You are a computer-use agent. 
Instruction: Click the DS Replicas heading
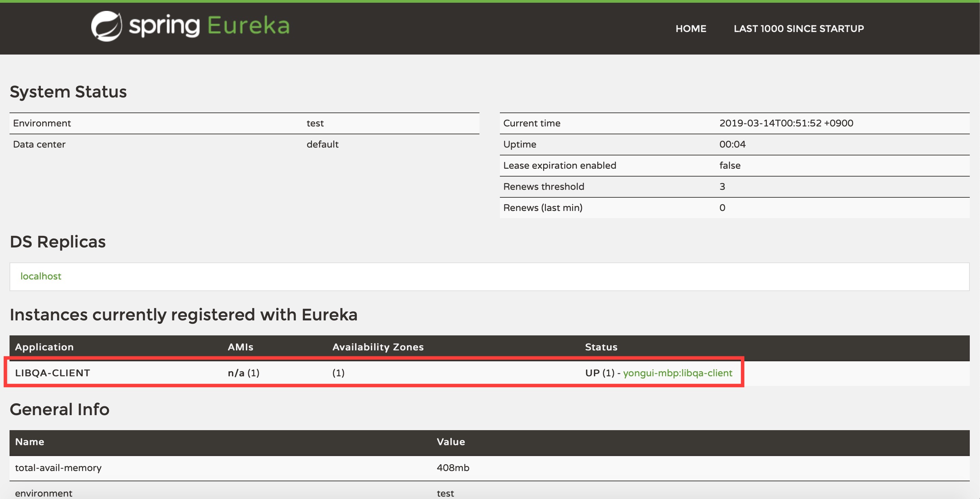pos(58,242)
